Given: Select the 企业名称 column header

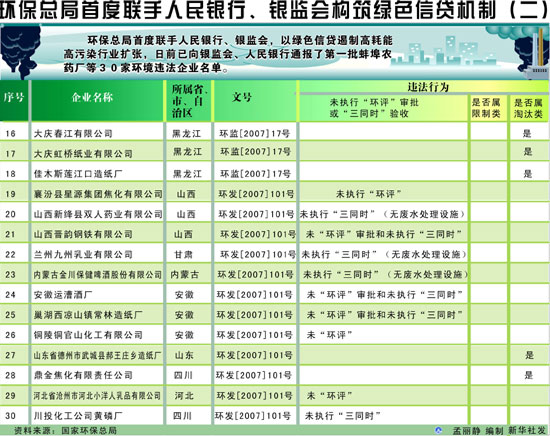Looking at the screenshot, I should tap(93, 97).
